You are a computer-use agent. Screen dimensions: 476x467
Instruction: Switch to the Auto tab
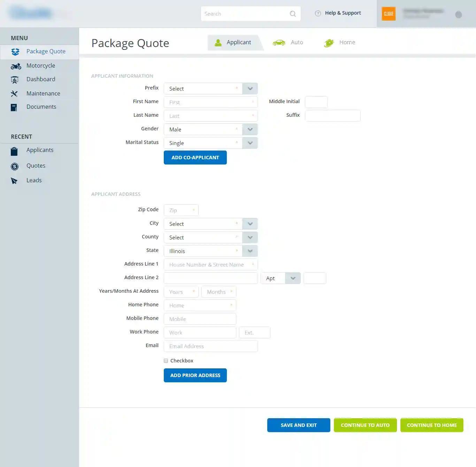click(288, 43)
